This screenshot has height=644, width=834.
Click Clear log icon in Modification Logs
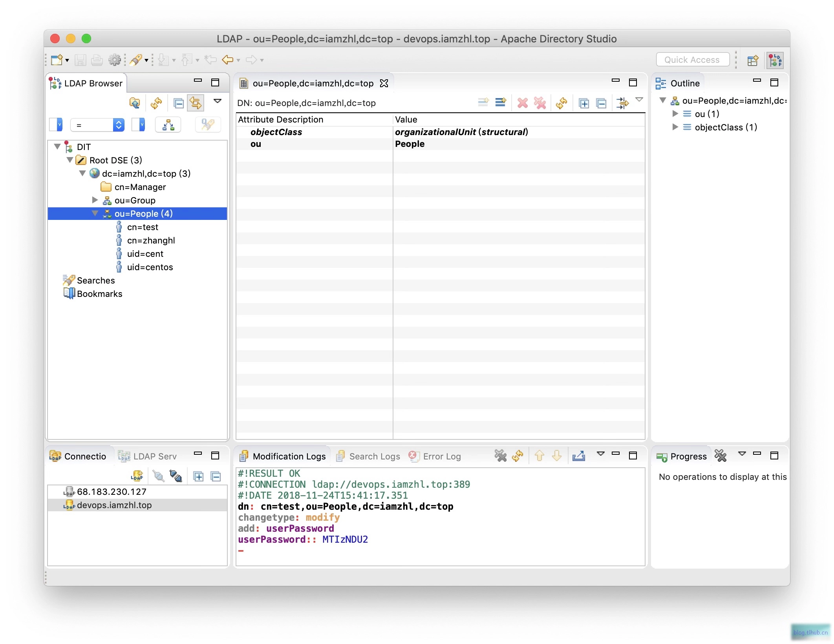500,456
